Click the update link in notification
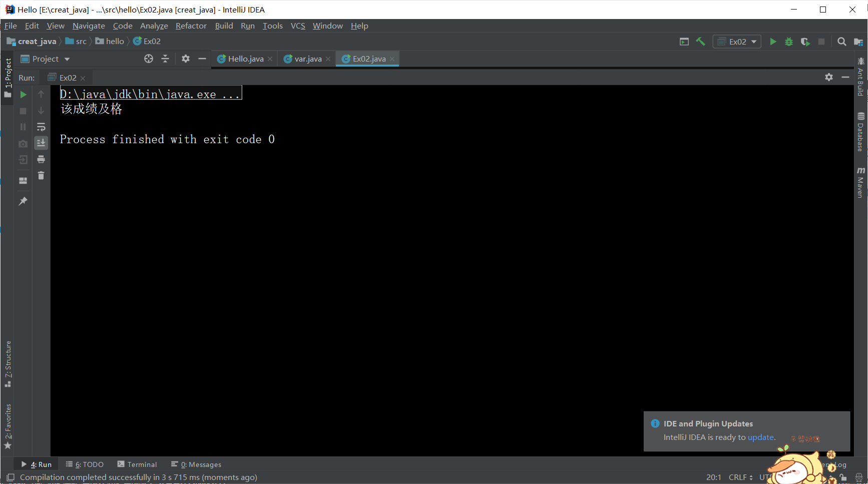Screen dimensions: 868x484 click(760, 437)
